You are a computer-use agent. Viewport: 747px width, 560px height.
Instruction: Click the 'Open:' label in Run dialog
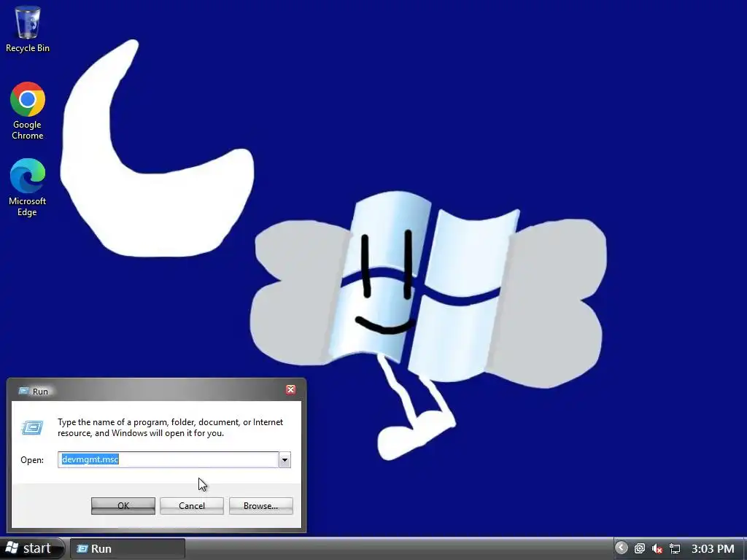pyautogui.click(x=32, y=460)
